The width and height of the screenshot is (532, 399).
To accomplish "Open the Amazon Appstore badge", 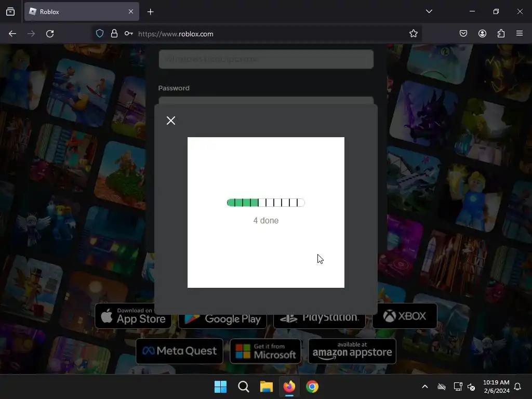I will (352, 351).
